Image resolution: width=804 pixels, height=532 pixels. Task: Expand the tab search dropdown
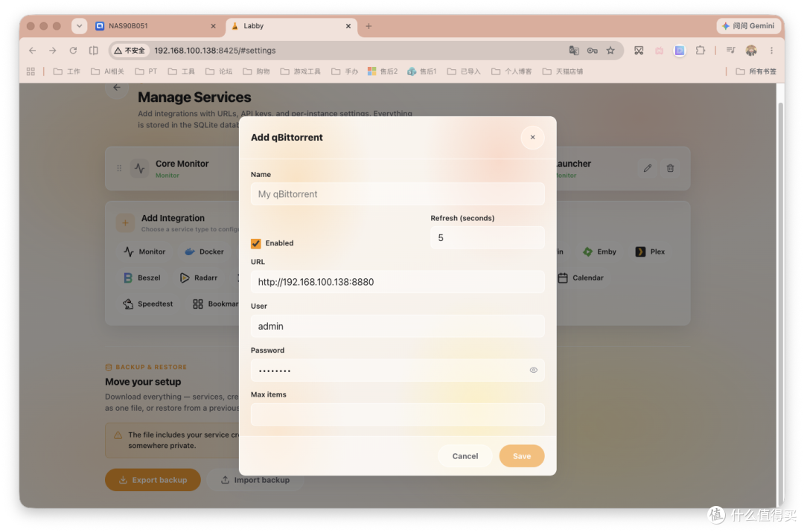point(79,26)
